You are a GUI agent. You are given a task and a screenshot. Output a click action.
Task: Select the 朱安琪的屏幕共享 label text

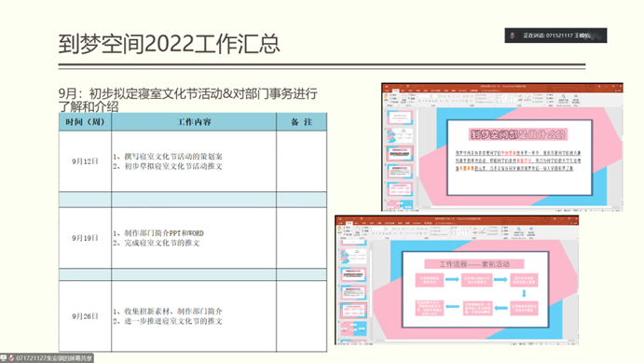point(69,358)
